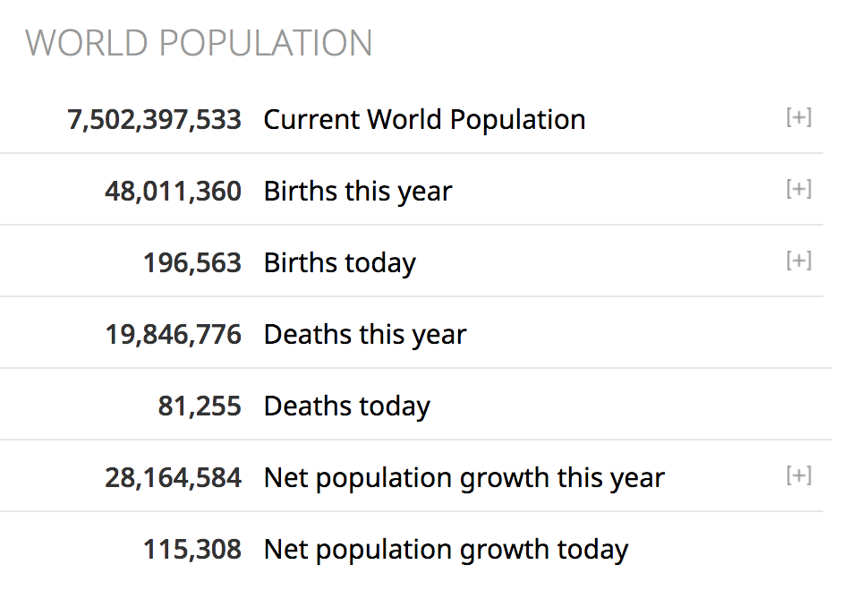Image resolution: width=868 pixels, height=616 pixels.
Task: Select the 81,255 deaths today number
Action: (x=200, y=406)
